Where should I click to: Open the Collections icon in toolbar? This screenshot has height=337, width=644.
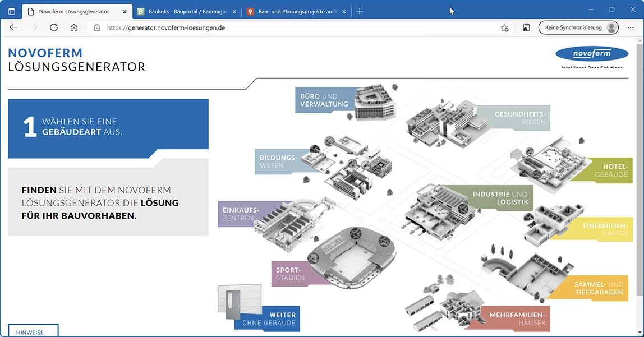[526, 28]
